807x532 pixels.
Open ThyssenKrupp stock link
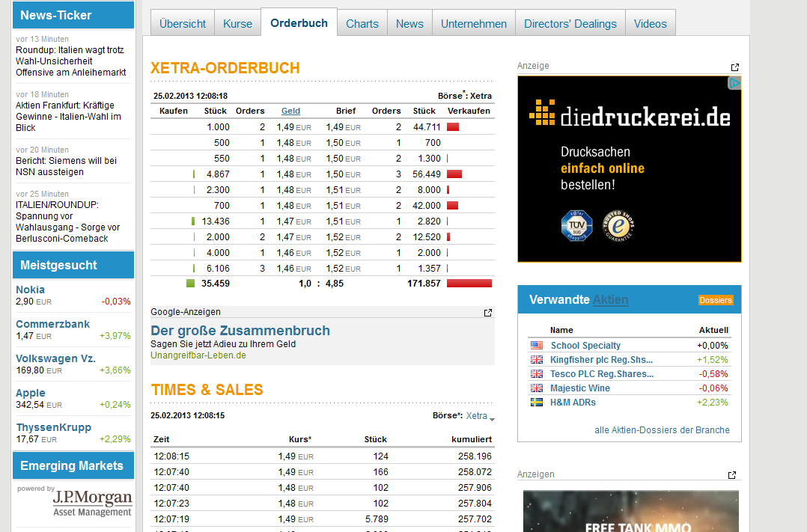[x=54, y=427]
